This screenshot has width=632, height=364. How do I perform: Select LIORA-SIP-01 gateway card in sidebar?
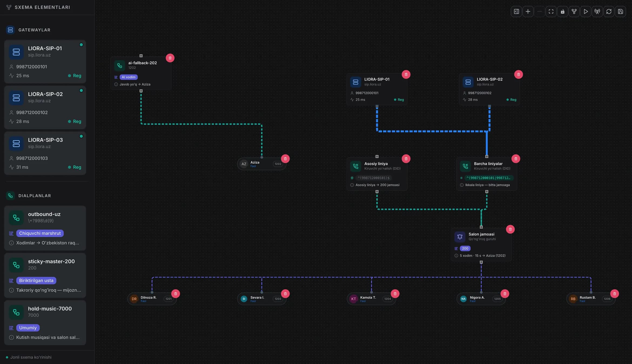[x=45, y=62]
